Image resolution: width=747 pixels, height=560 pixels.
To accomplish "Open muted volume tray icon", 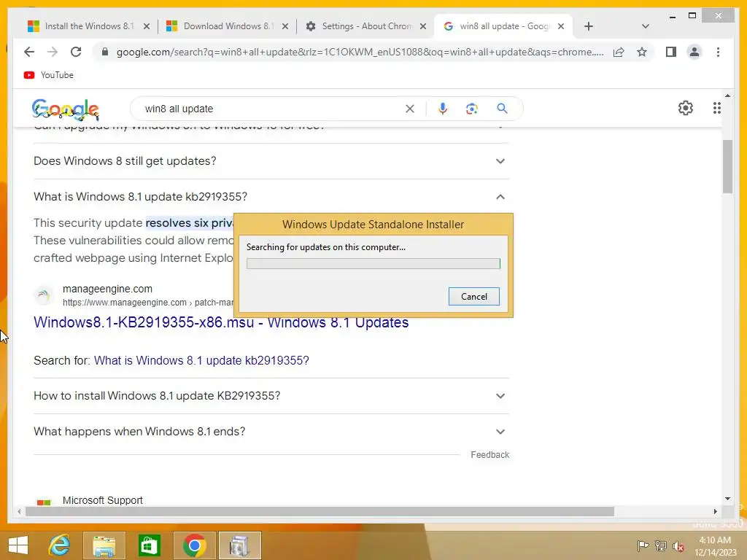I will (678, 546).
